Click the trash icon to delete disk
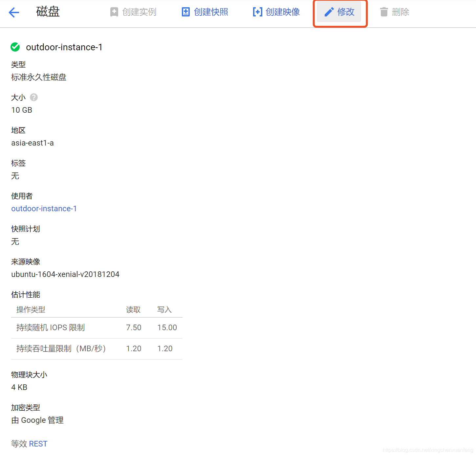476x456 pixels. click(x=384, y=11)
